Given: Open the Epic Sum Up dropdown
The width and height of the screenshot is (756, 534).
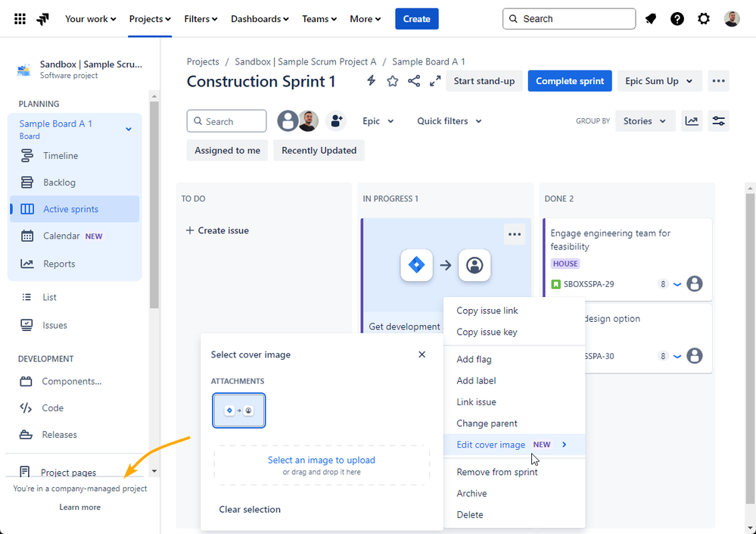Looking at the screenshot, I should click(658, 81).
